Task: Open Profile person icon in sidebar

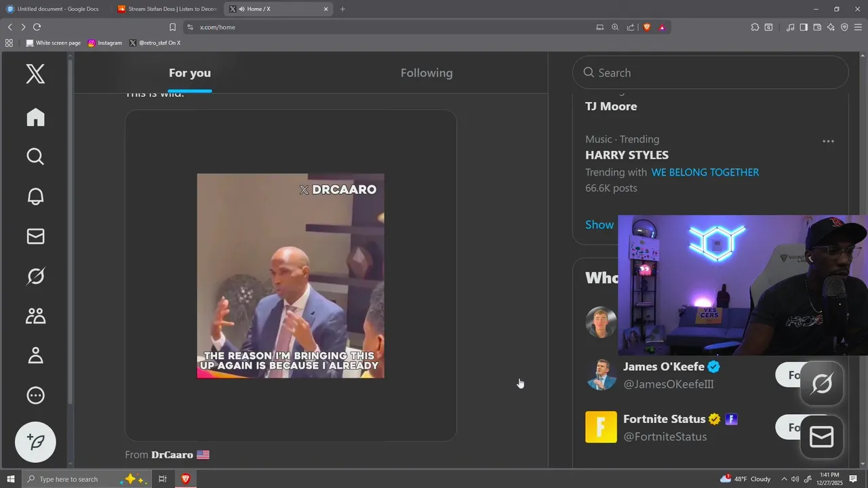Action: click(35, 355)
